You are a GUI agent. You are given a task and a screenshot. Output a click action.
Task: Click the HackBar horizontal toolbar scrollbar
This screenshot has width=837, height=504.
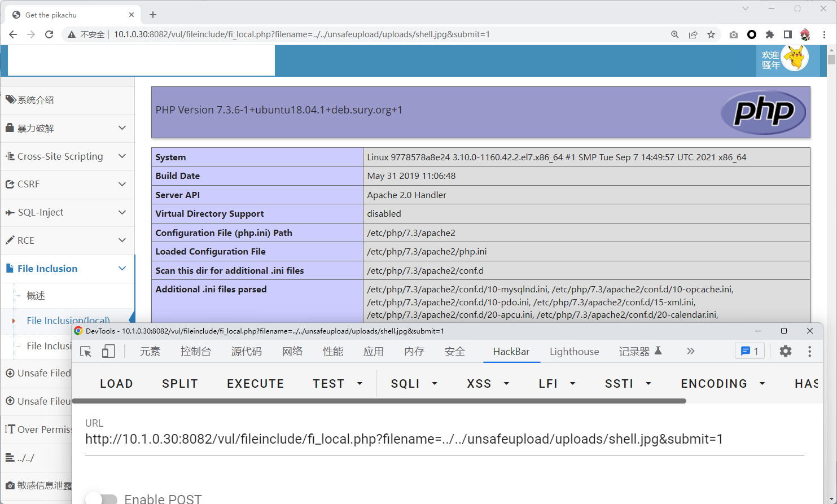[x=379, y=401]
